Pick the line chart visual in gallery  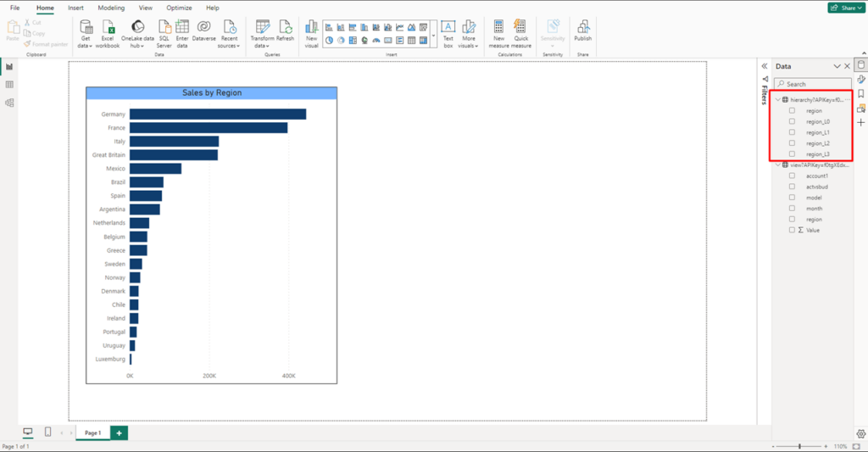point(400,27)
